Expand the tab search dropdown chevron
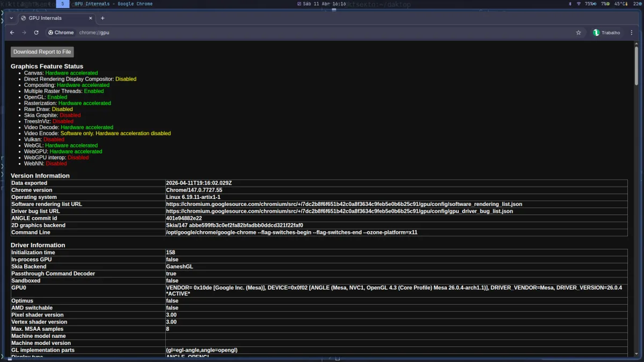 (x=11, y=18)
